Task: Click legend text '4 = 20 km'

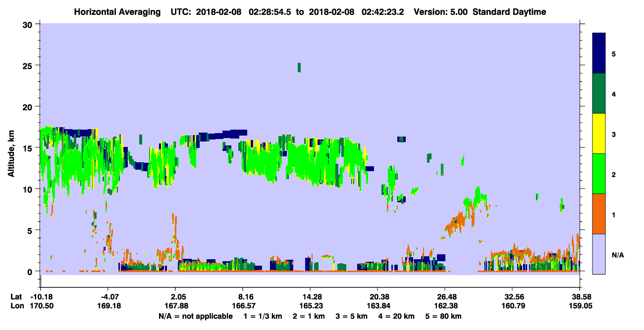Action: click(395, 316)
